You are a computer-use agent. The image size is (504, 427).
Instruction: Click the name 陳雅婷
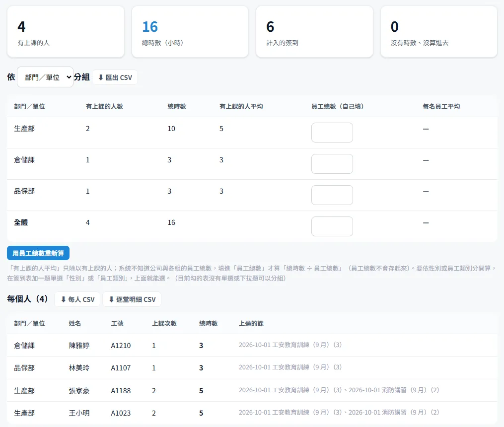[79, 346]
